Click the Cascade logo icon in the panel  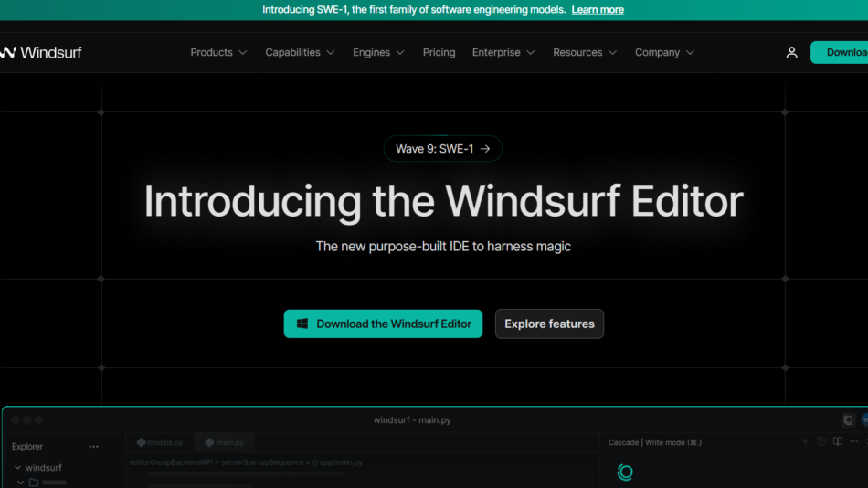click(625, 472)
